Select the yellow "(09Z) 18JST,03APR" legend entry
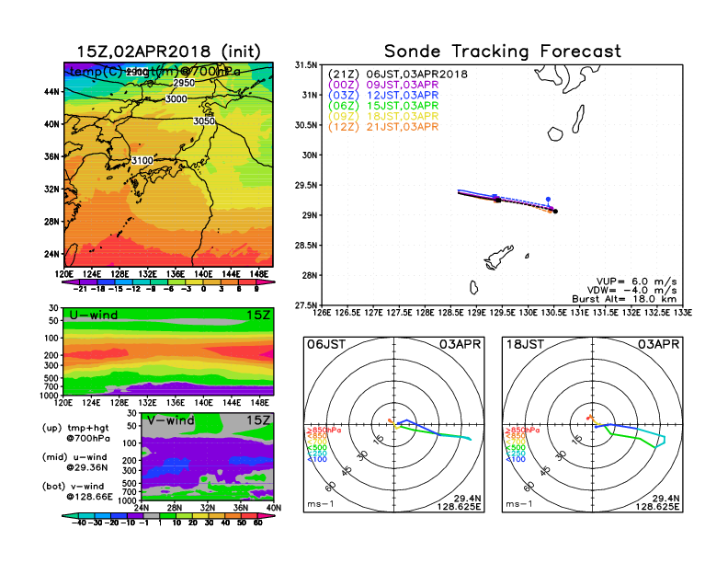This screenshot has height=563, width=728. tap(383, 116)
